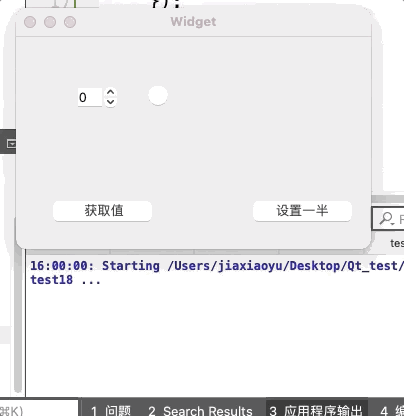Click the magnifier filter icon in output pane
This screenshot has height=416, width=404.
pyautogui.click(x=387, y=219)
